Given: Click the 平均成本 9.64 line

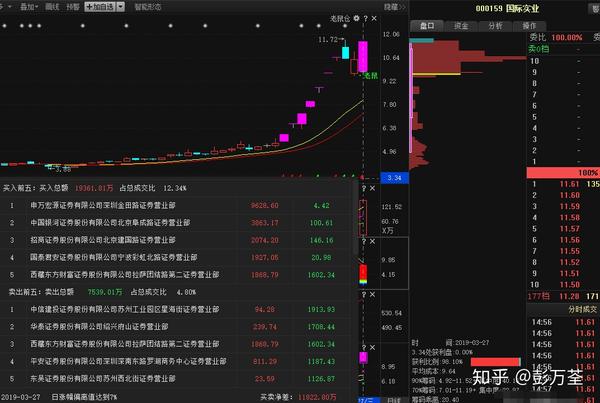Looking at the screenshot, I should pos(433,371).
